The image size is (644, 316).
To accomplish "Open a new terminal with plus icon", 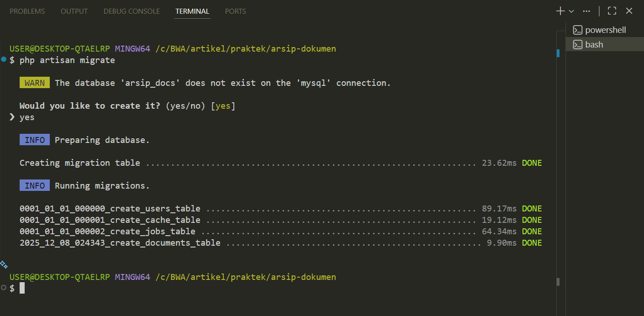I will coord(560,11).
